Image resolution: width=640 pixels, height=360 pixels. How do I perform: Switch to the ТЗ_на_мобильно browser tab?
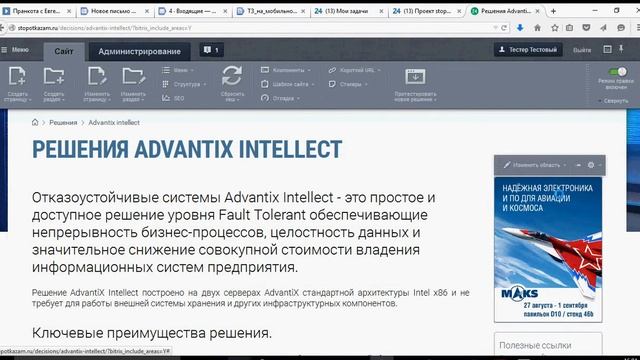271,11
